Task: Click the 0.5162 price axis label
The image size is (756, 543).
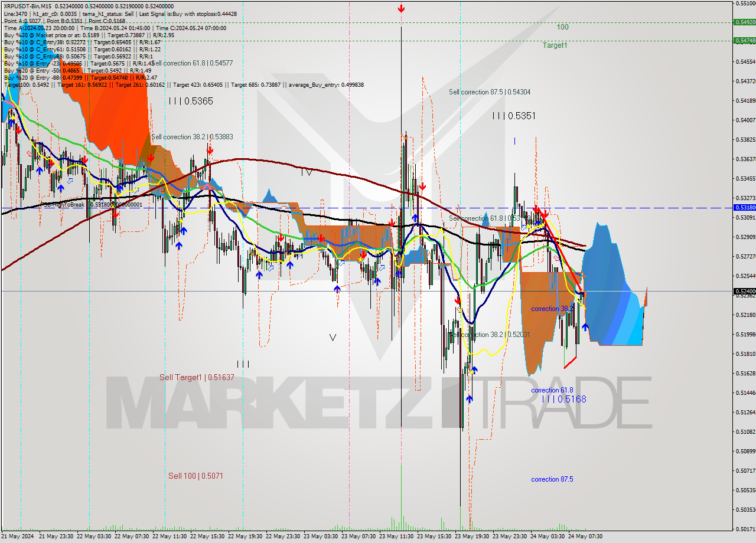Action: point(745,373)
